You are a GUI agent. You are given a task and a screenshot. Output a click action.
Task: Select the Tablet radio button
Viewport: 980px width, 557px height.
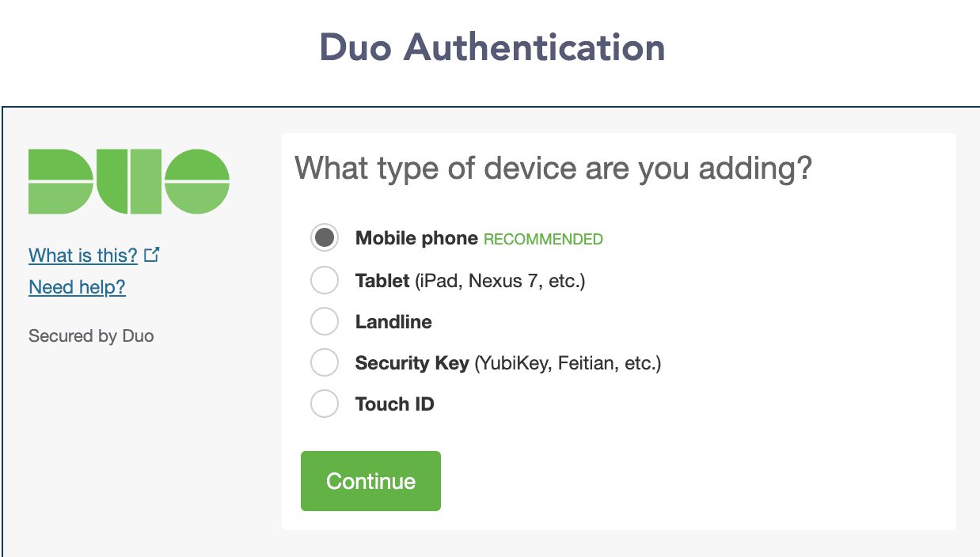point(325,280)
